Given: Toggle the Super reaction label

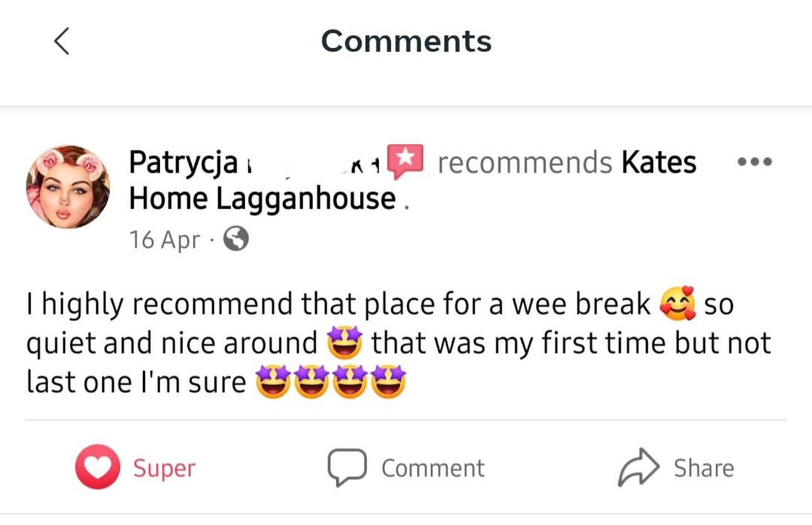Looking at the screenshot, I should coord(164,468).
